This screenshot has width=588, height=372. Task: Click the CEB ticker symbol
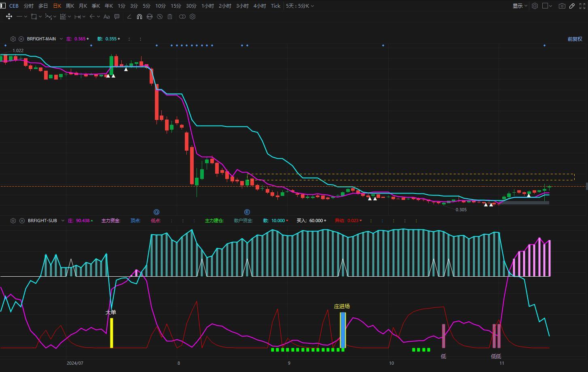point(14,6)
